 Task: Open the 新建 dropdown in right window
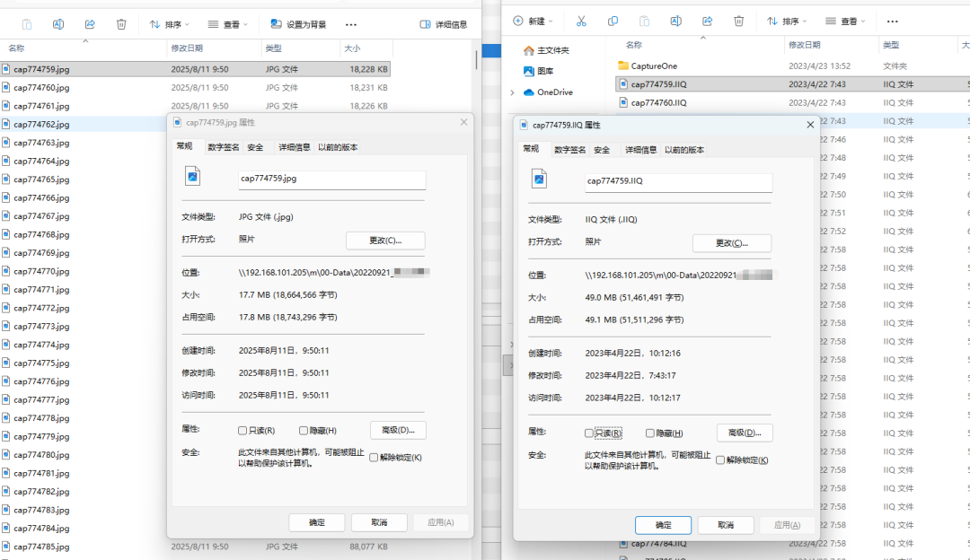532,21
